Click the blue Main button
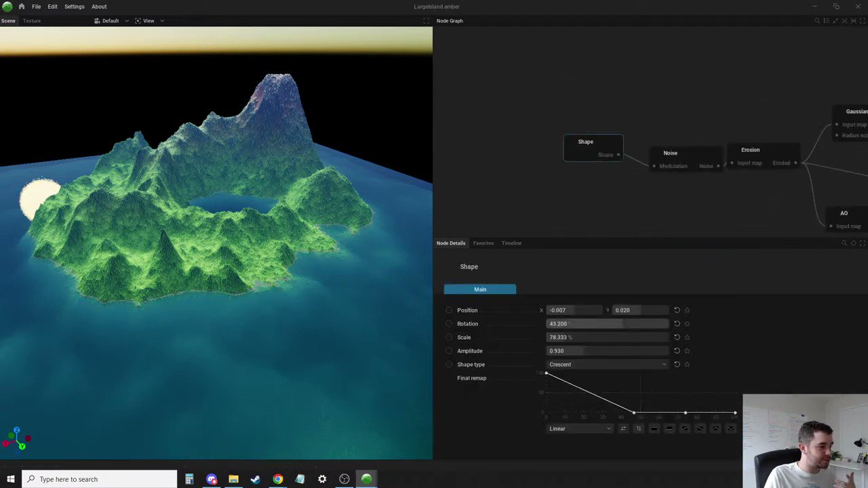This screenshot has width=868, height=488. tap(479, 289)
